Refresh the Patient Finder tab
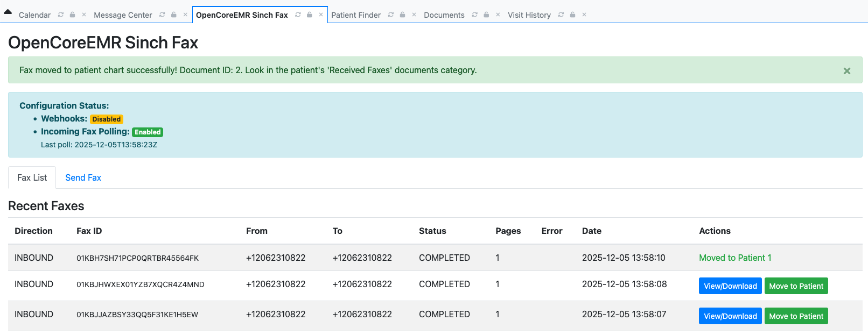This screenshot has height=335, width=868. click(391, 15)
